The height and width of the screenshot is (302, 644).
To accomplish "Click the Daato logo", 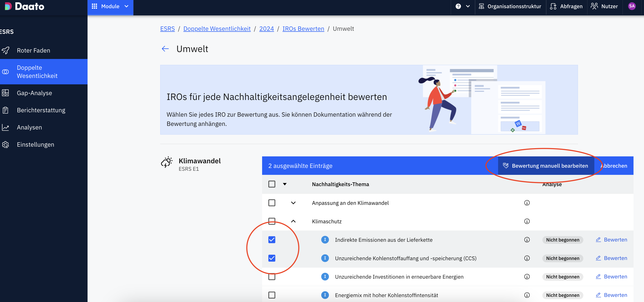I will tap(25, 6).
